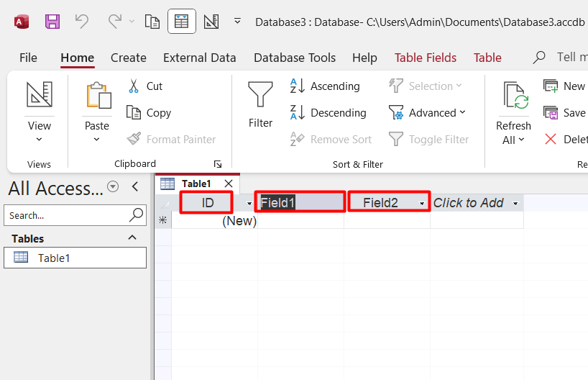The height and width of the screenshot is (380, 588).
Task: Click the Table1 document tab
Action: pyautogui.click(x=196, y=184)
